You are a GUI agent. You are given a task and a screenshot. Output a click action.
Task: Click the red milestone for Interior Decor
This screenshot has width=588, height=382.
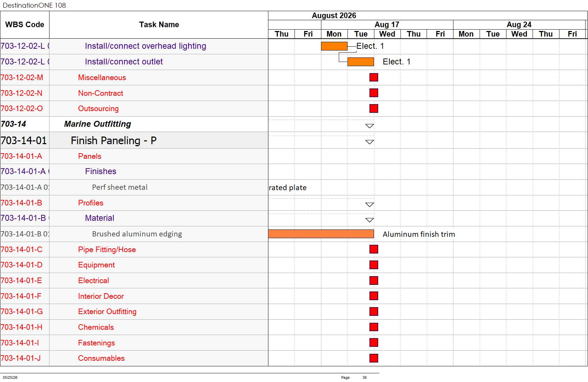coord(374,296)
